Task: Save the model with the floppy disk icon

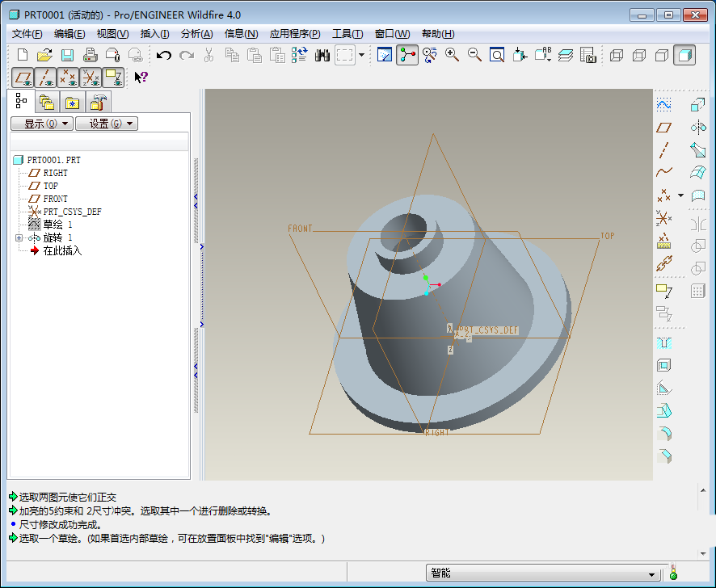Action: point(68,55)
